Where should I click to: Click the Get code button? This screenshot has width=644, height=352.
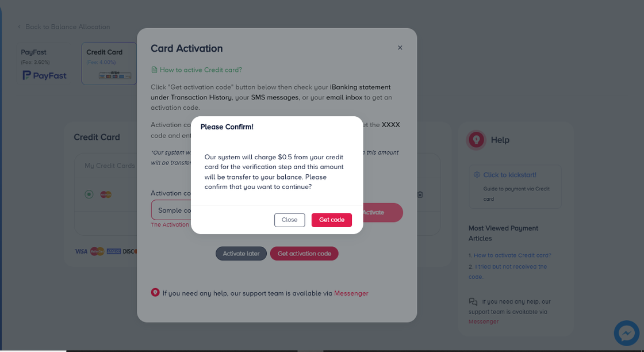pos(331,220)
